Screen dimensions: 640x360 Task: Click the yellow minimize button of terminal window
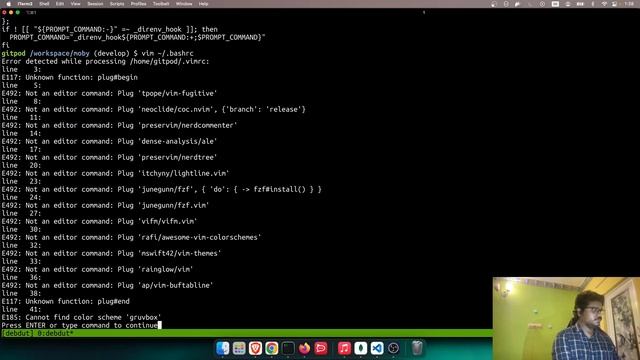pos(11,12)
